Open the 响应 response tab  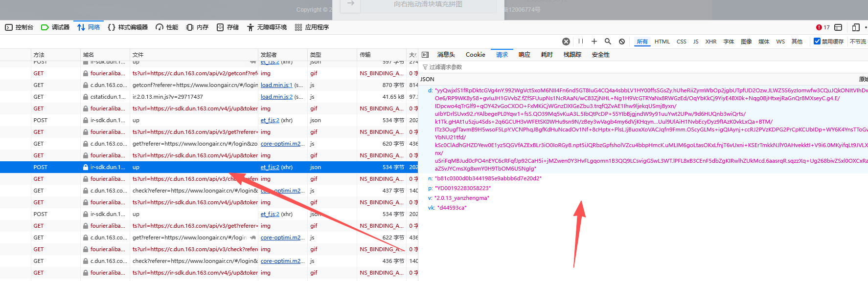[x=525, y=55]
